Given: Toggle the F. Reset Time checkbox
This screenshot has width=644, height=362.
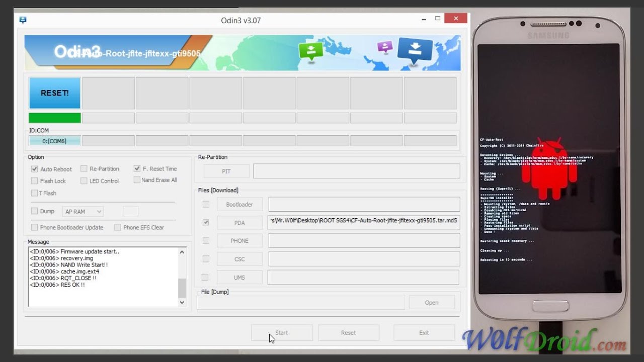Looking at the screenshot, I should coord(137,168).
